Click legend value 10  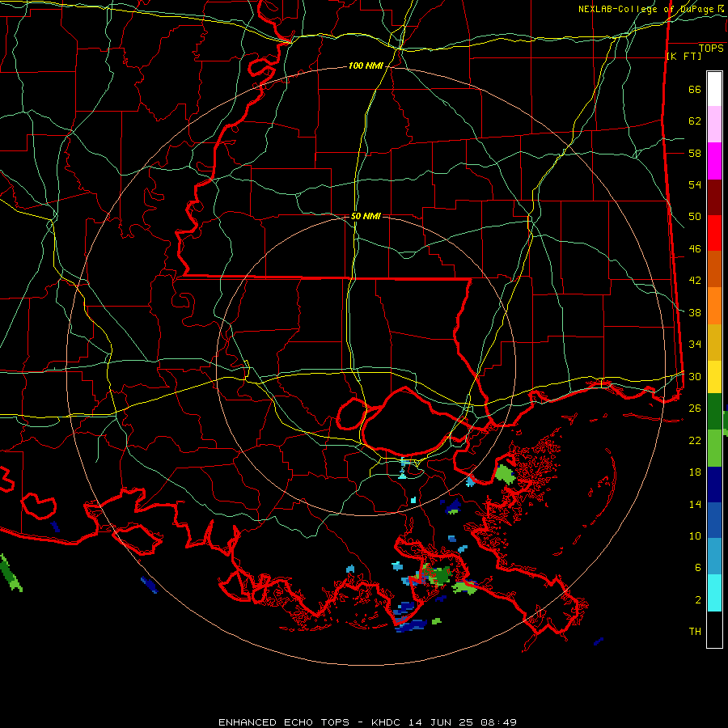click(695, 536)
